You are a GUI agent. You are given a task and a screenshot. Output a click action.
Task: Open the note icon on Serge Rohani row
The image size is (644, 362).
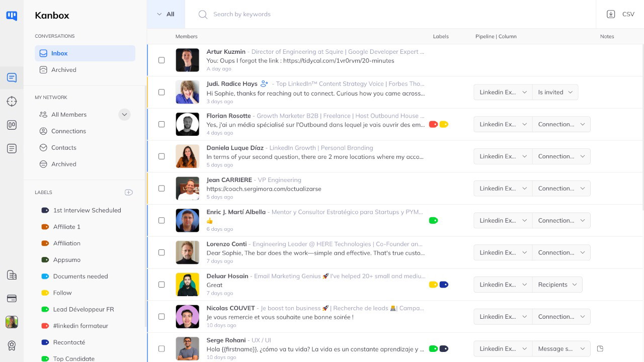[x=600, y=348]
